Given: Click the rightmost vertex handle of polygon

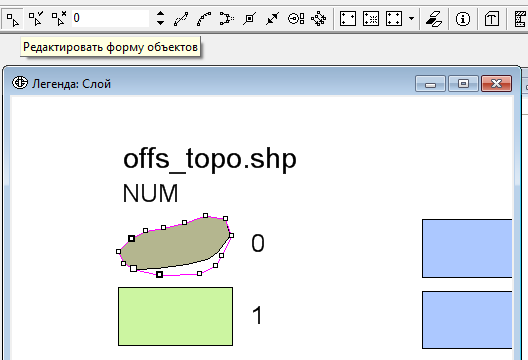Looking at the screenshot, I should tap(231, 235).
